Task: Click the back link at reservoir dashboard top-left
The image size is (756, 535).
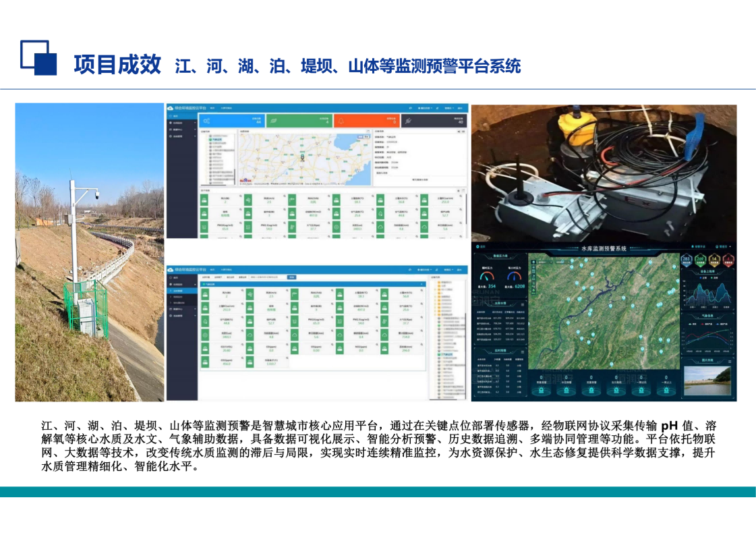Action: pos(481,248)
